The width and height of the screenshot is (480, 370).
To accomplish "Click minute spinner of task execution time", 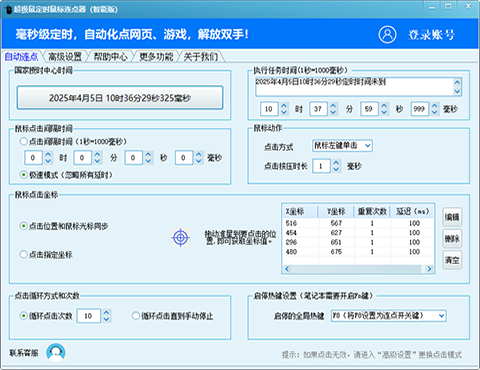I will [333, 109].
